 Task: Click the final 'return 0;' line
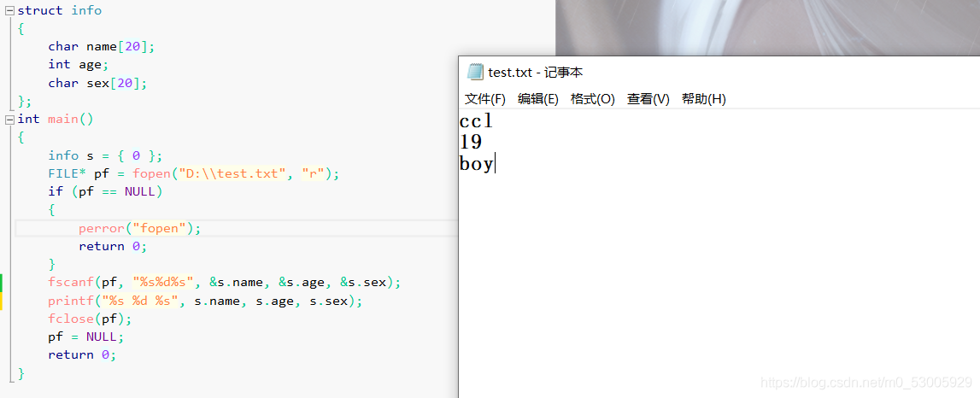coord(83,355)
